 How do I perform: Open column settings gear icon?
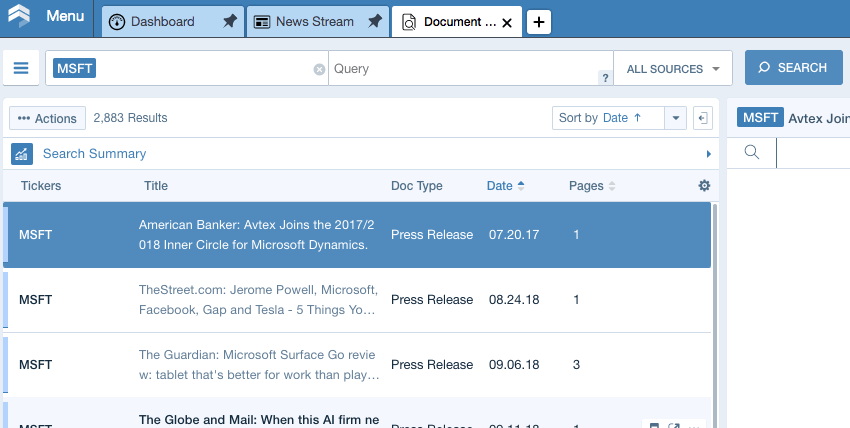click(x=704, y=186)
